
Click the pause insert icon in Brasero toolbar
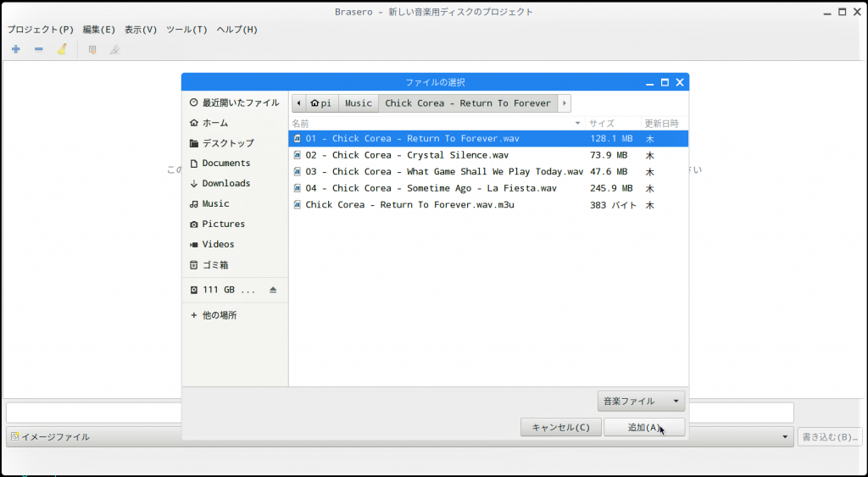point(92,50)
